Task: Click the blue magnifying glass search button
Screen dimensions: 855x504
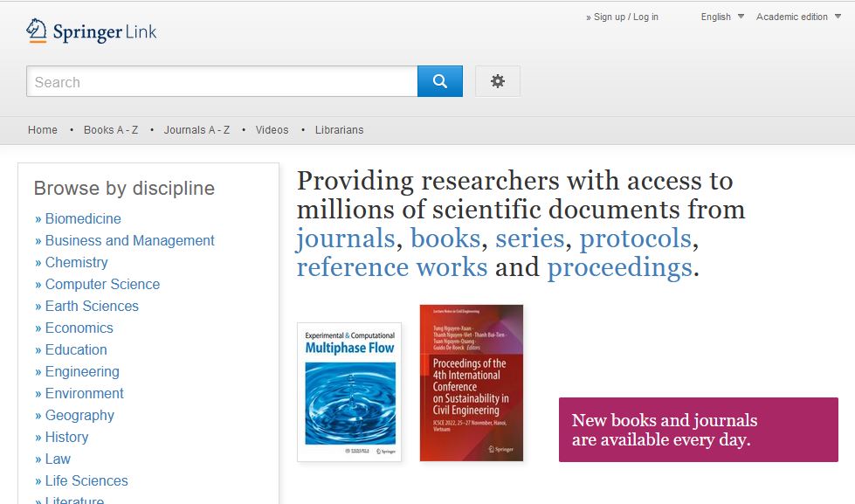Action: [x=440, y=81]
